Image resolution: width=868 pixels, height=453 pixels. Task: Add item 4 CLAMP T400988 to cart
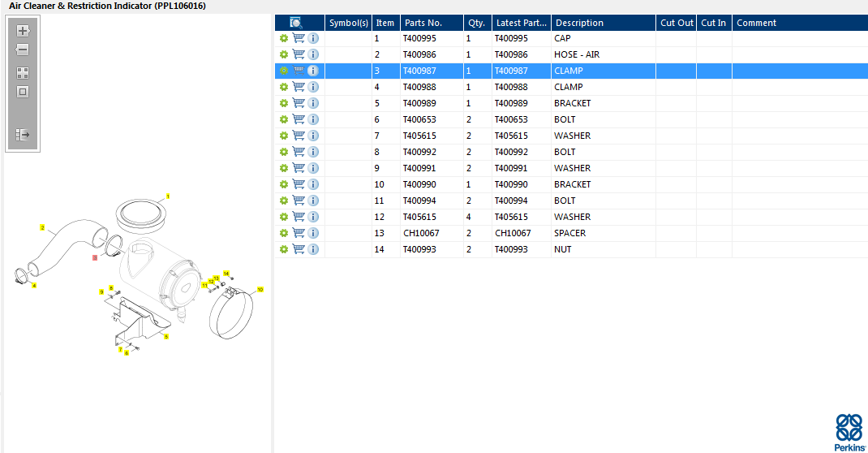point(299,87)
